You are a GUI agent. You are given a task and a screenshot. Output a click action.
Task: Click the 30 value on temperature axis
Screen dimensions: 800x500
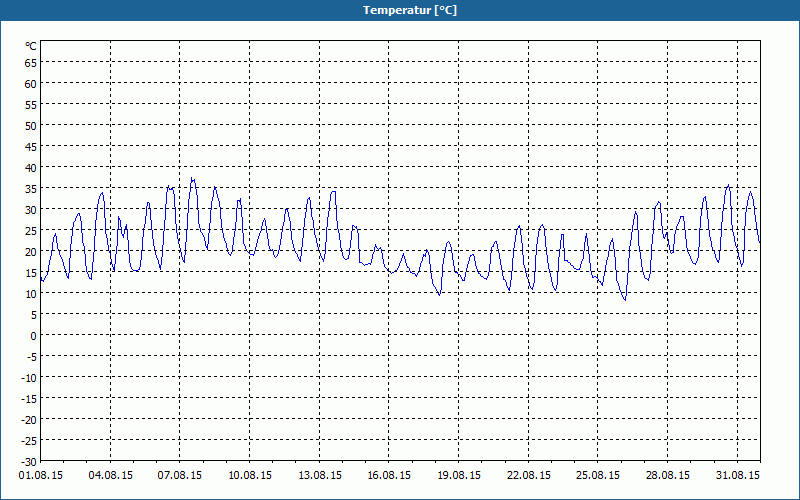31,210
